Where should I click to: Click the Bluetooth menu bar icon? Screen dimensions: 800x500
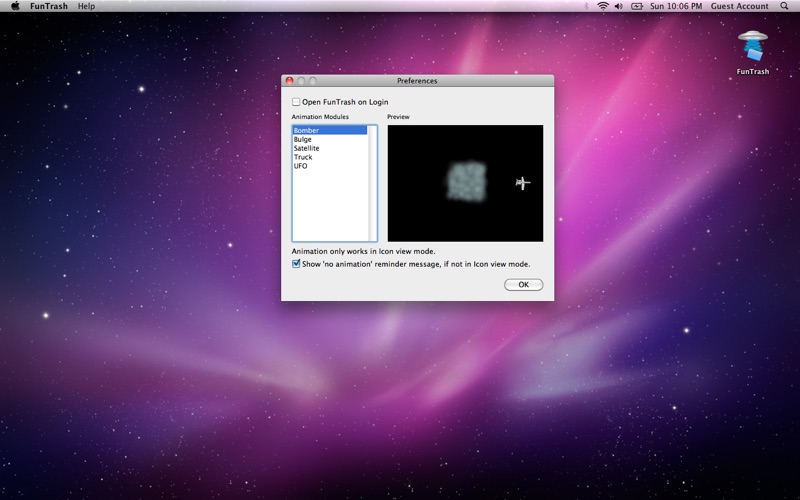pyautogui.click(x=586, y=6)
